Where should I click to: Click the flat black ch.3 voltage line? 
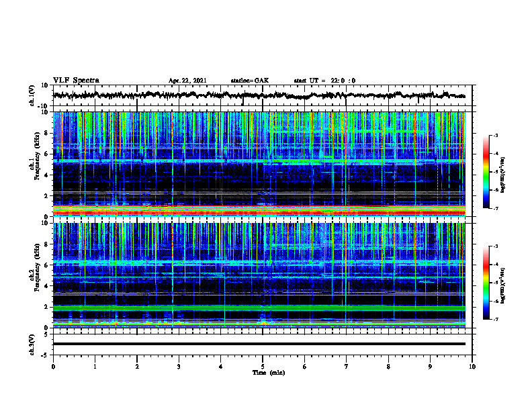tap(259, 344)
